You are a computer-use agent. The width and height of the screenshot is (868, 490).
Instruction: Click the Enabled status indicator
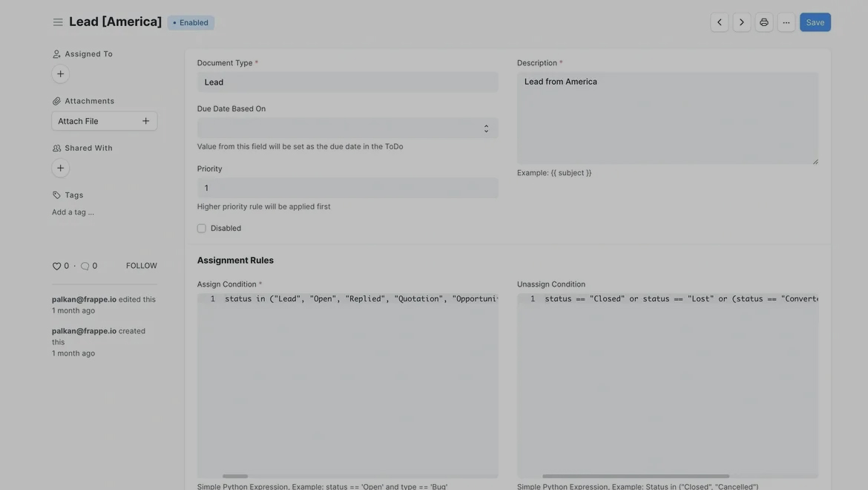click(191, 22)
